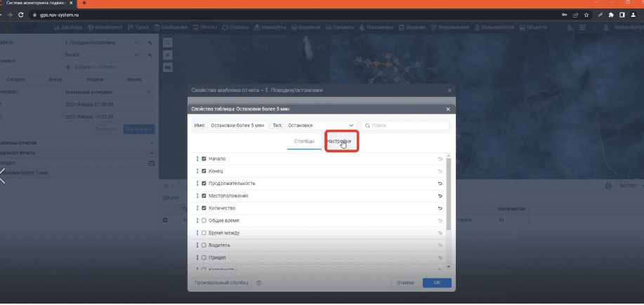This screenshot has height=305, width=644.
Task: Click wrench icon beside the template selector
Action: [150, 43]
